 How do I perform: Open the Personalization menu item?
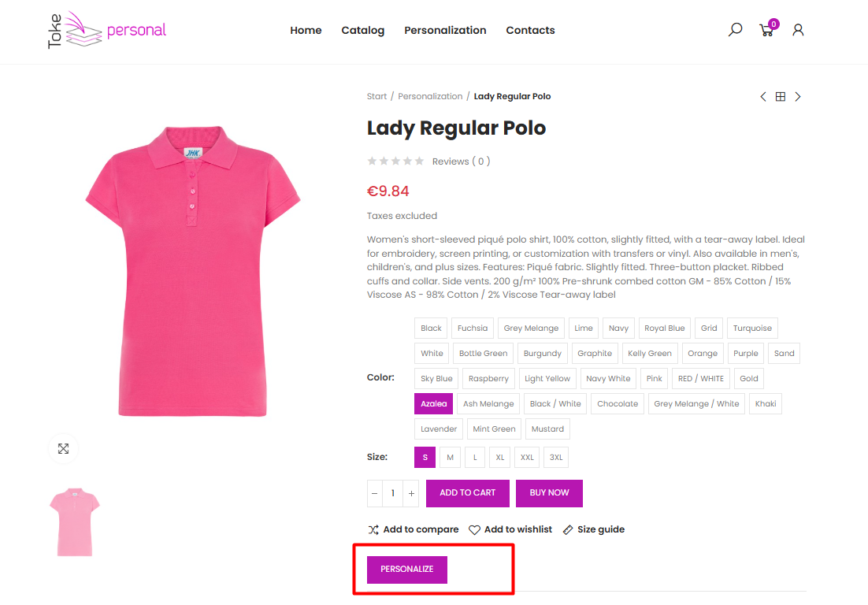click(x=445, y=30)
